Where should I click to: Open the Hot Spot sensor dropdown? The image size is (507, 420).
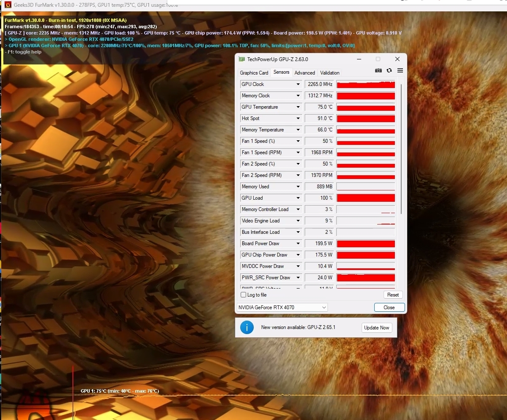coord(298,118)
